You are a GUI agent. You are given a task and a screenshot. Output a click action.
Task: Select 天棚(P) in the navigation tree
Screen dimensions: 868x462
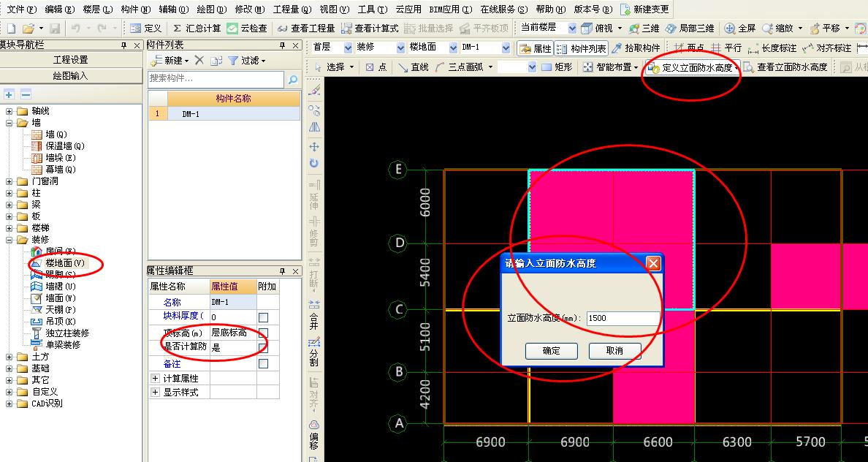pos(53,310)
